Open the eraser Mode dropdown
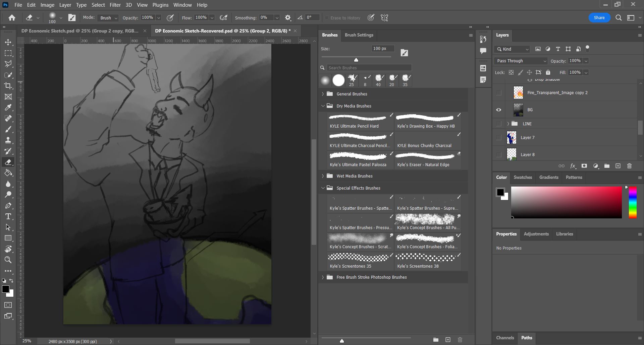 coord(108,18)
